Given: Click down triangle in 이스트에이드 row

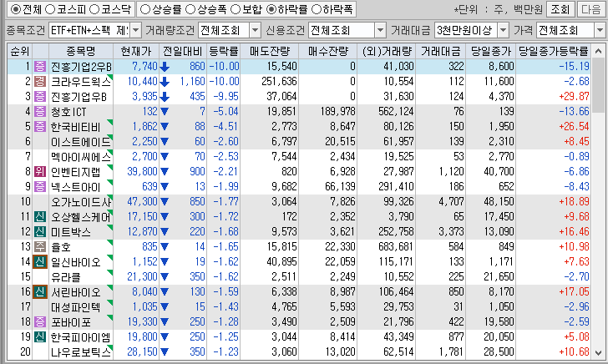Looking at the screenshot, I should (165, 142).
